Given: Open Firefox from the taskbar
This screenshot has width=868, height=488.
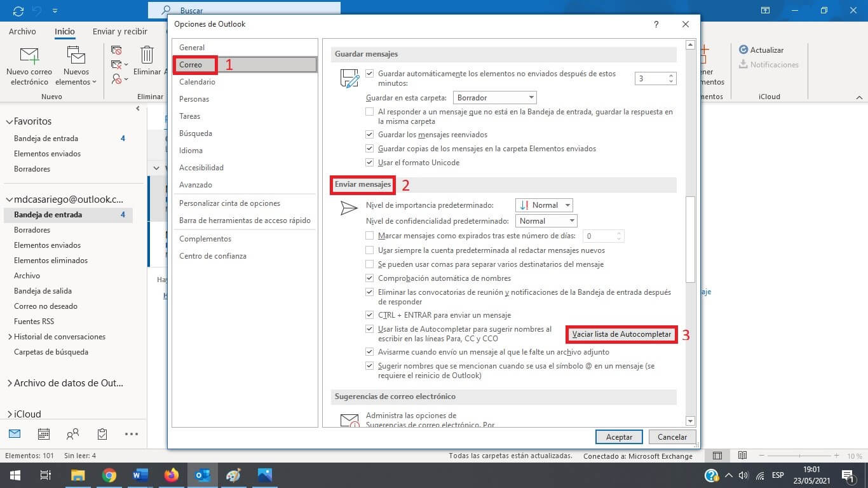Looking at the screenshot, I should pyautogui.click(x=172, y=475).
